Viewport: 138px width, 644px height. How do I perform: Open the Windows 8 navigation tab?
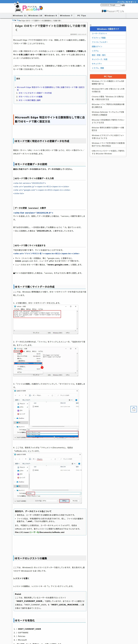click(51, 15)
